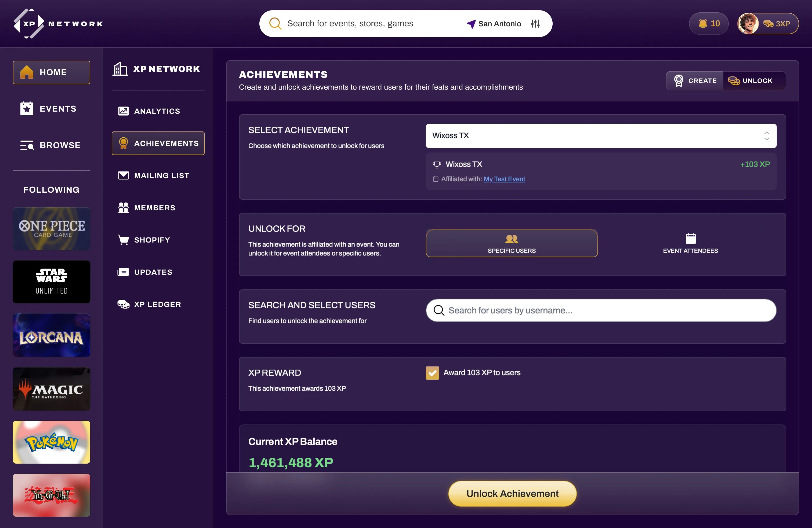The height and width of the screenshot is (528, 812).
Task: Open the Members section
Action: point(154,208)
